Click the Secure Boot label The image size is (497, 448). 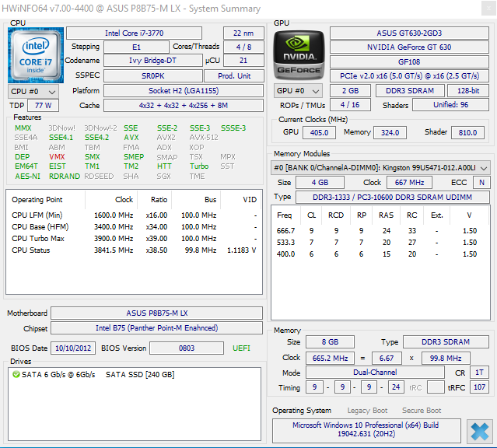pyautogui.click(x=422, y=410)
